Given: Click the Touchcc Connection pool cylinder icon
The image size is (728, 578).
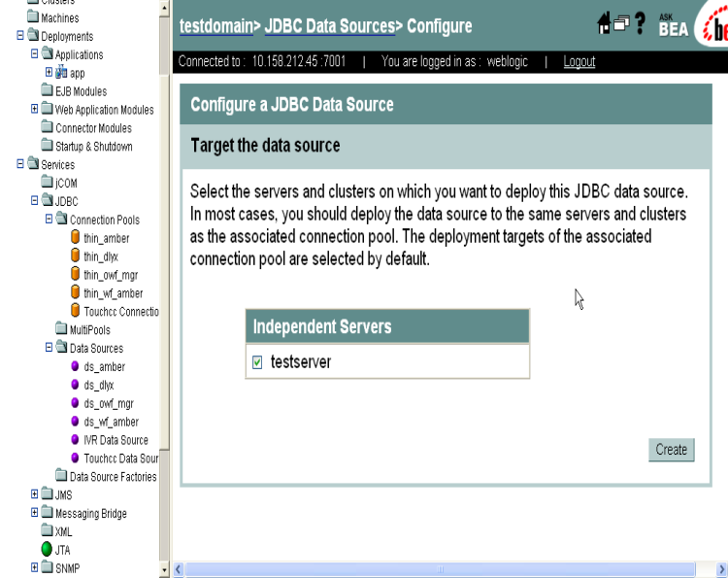Looking at the screenshot, I should click(75, 311).
